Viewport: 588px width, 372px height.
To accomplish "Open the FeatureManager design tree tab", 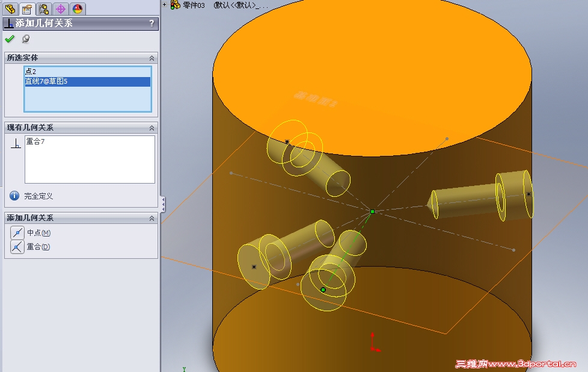I will (10, 8).
